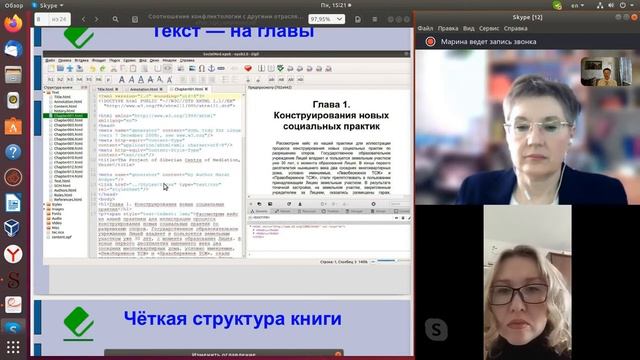
Task: Open the Правка menu in Skype
Action: click(x=448, y=28)
